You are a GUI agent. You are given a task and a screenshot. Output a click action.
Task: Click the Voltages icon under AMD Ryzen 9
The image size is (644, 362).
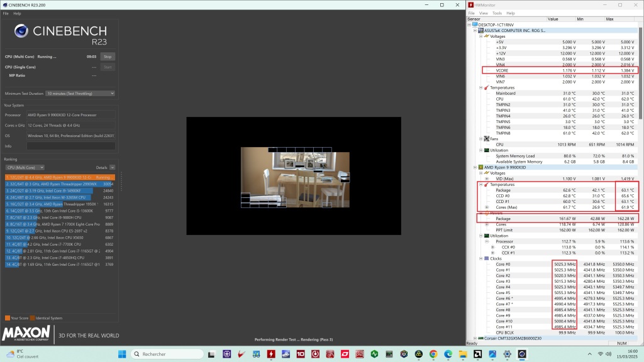(x=486, y=173)
